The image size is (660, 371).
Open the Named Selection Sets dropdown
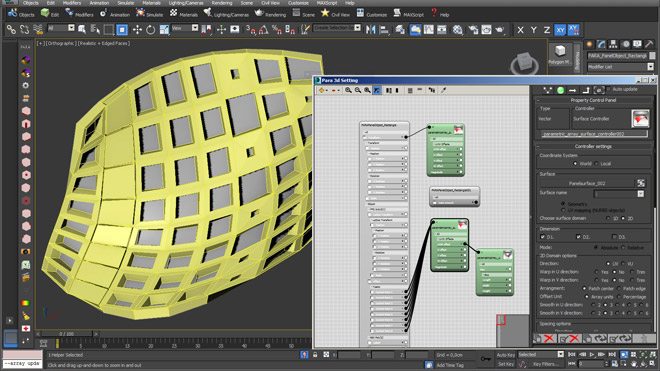click(337, 28)
